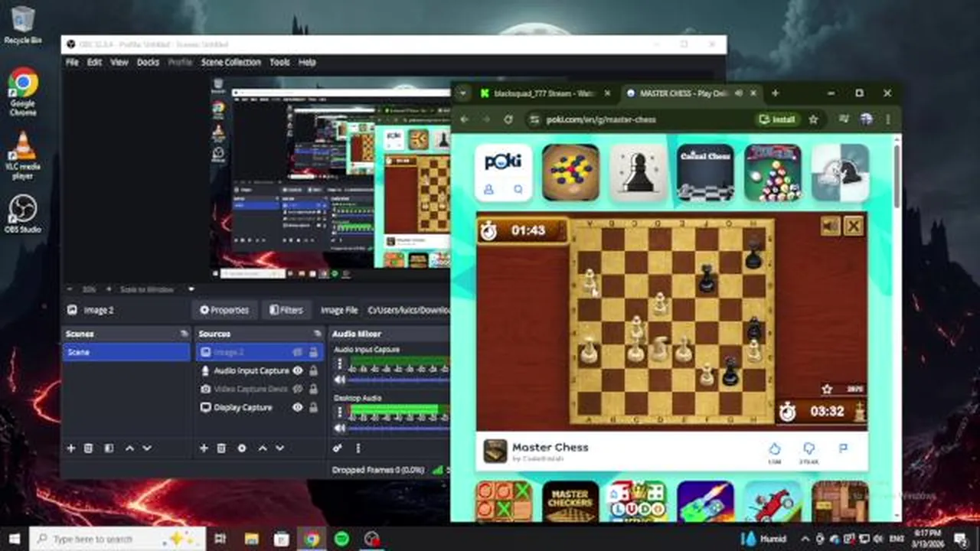Open Audio Mixer toolbar three-dot menu
Image resolution: width=980 pixels, height=551 pixels.
(x=358, y=448)
